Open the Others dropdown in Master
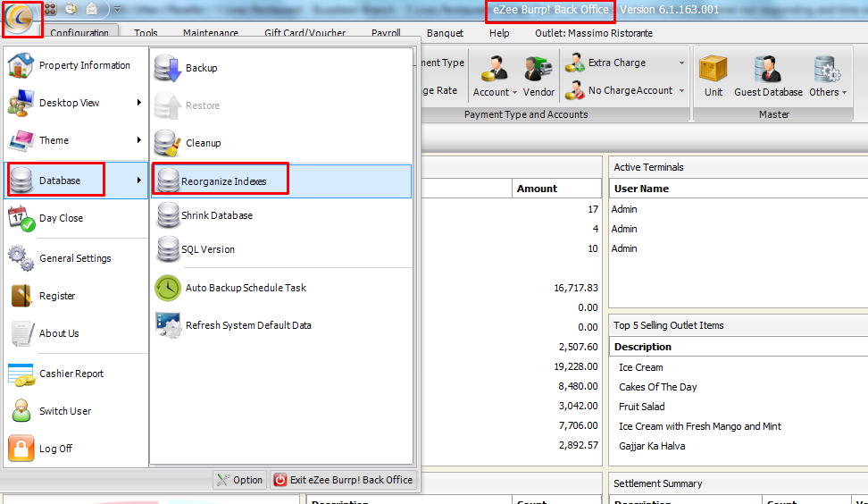 pyautogui.click(x=828, y=77)
